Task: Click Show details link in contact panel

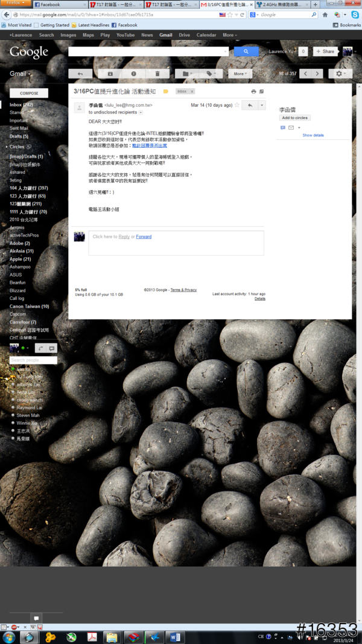Action: (x=313, y=135)
